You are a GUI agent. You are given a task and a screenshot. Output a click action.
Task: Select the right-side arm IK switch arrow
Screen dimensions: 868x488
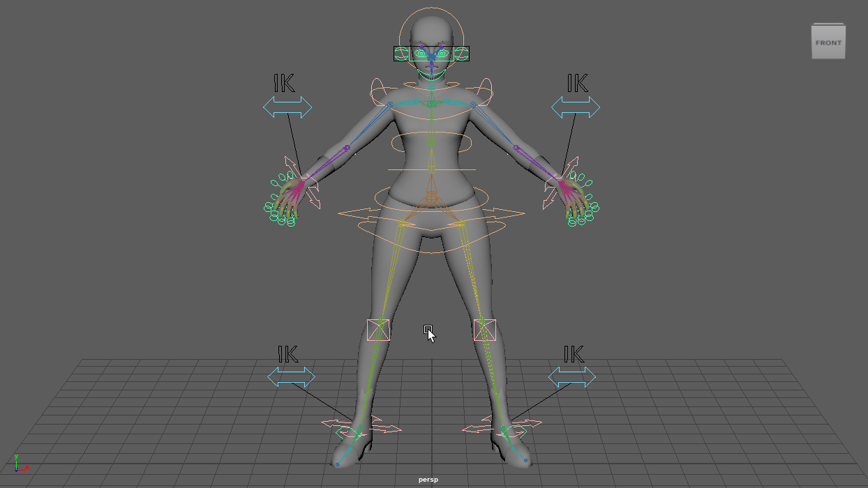(x=576, y=107)
